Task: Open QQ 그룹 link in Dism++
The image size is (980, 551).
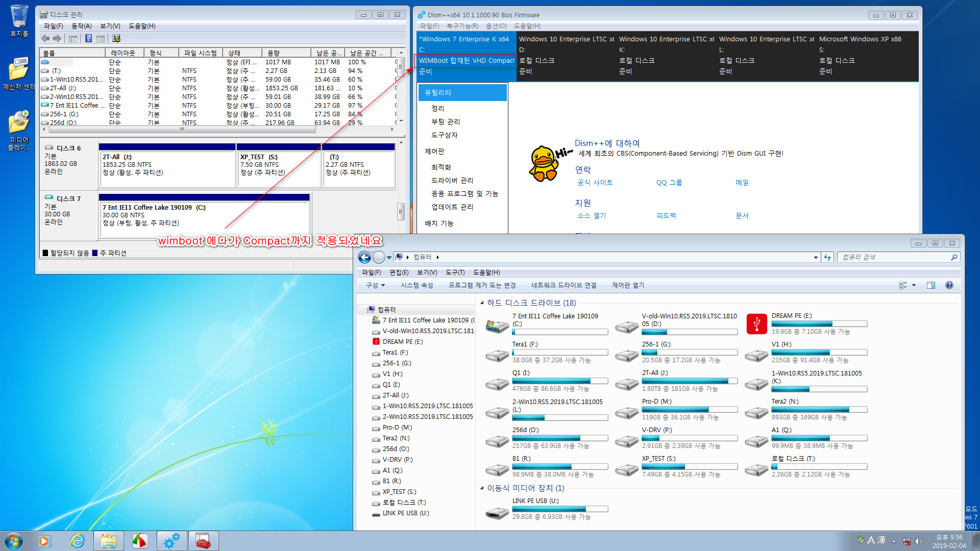Action: 669,183
